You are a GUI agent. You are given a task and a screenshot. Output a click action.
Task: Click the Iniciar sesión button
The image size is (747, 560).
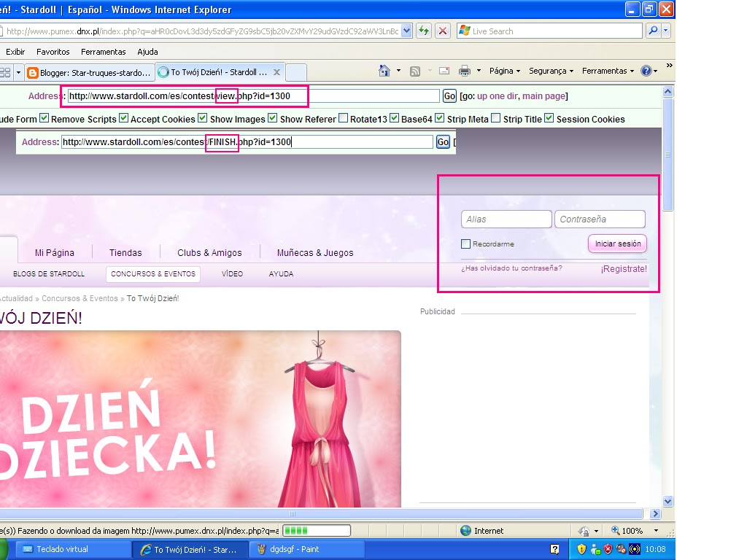pos(617,244)
